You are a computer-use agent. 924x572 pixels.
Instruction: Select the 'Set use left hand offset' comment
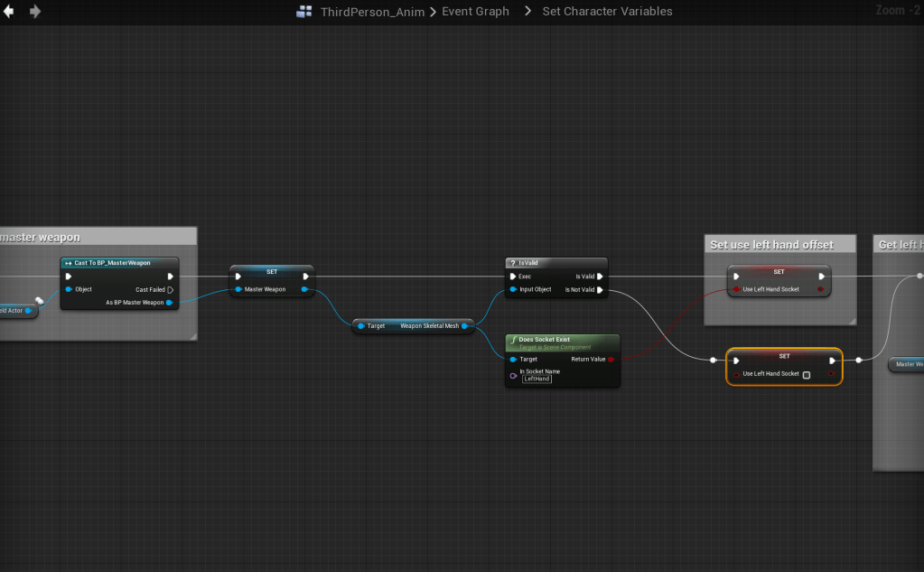(770, 245)
